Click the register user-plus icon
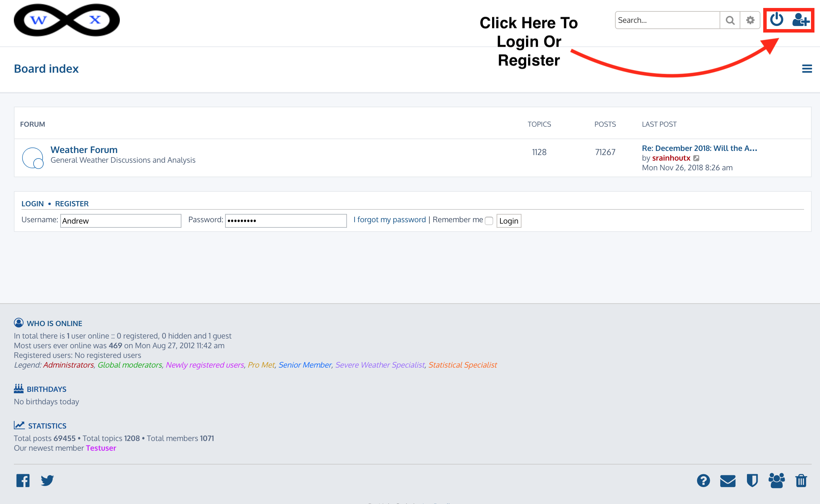The width and height of the screenshot is (820, 504). pos(801,20)
